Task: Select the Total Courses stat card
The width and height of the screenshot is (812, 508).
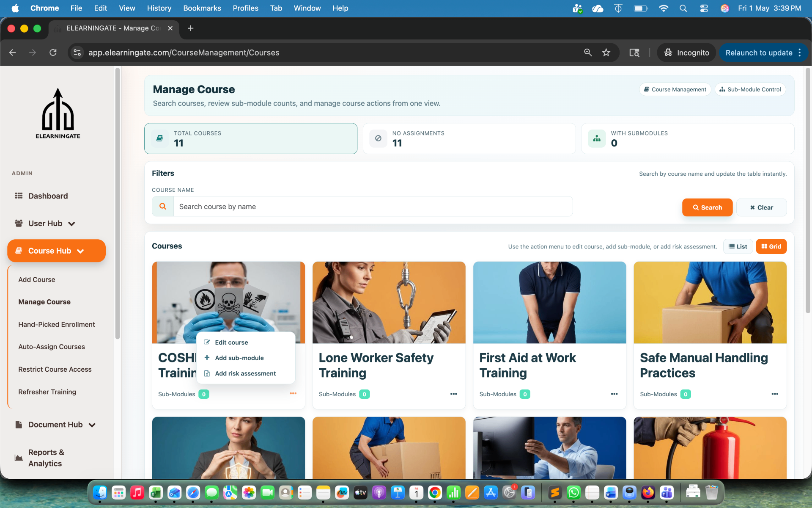Action: [251, 138]
